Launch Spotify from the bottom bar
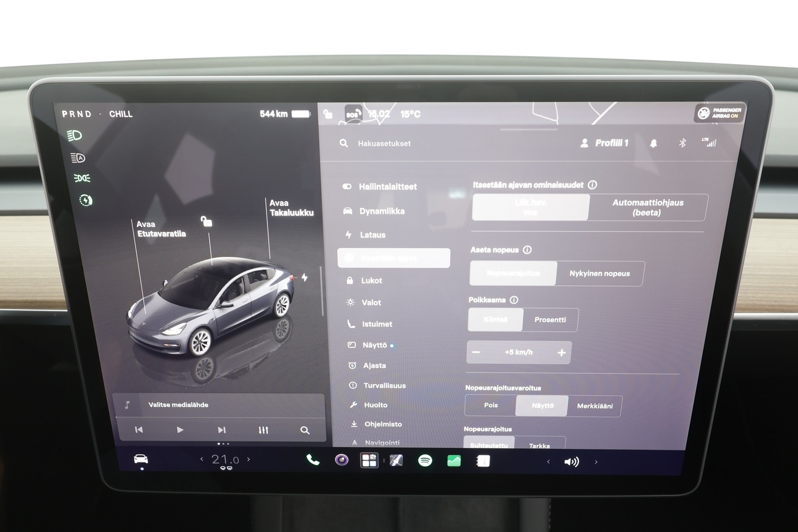798x532 pixels. [425, 460]
